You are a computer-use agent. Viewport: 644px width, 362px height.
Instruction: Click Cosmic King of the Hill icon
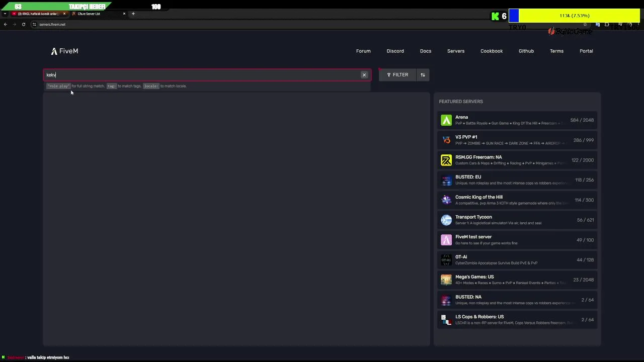click(446, 200)
